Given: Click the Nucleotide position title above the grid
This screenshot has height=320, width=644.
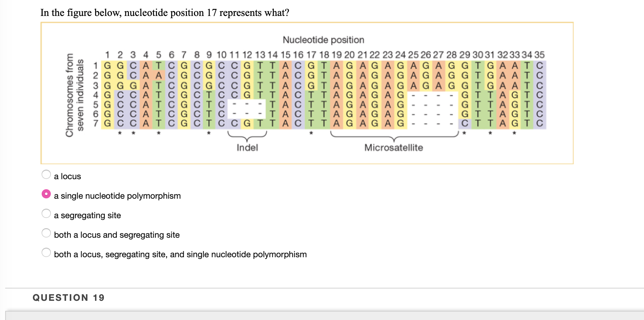Looking at the screenshot, I should [x=324, y=40].
